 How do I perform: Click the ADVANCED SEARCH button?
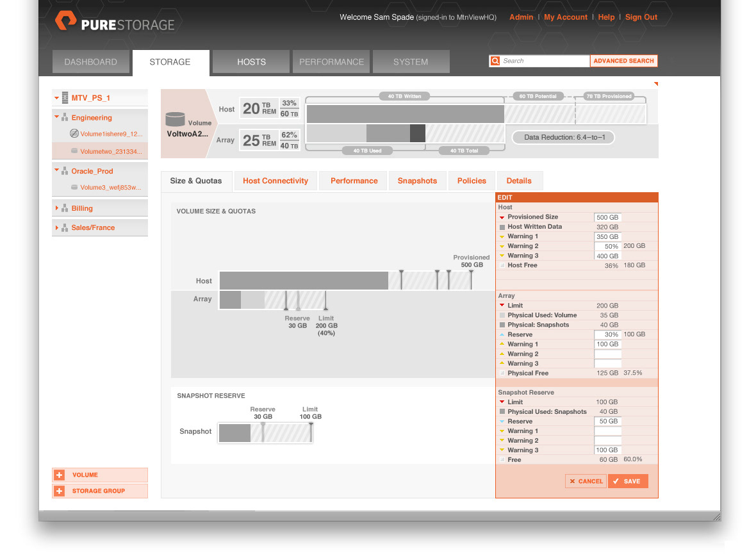point(623,61)
